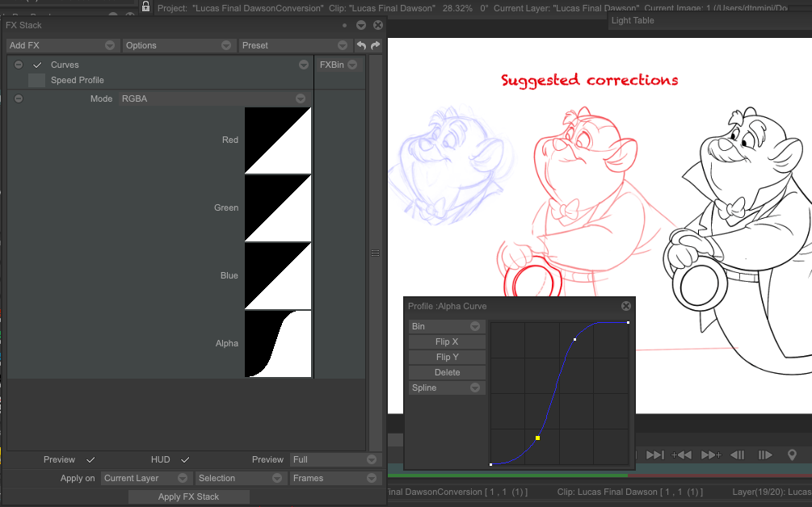
Task: Click the rewind-with-plus playback icon
Action: pos(681,455)
